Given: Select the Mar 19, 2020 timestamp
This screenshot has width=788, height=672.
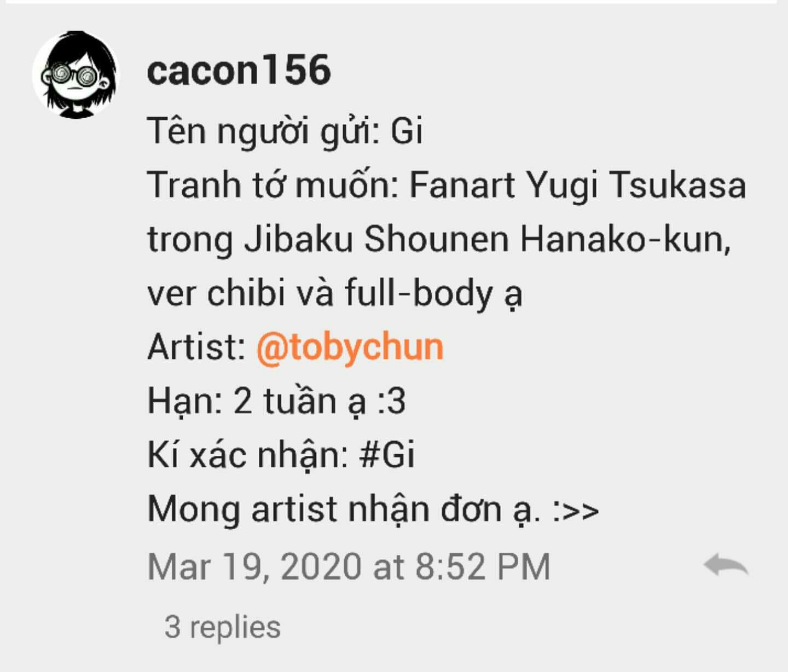Looking at the screenshot, I should (x=349, y=566).
